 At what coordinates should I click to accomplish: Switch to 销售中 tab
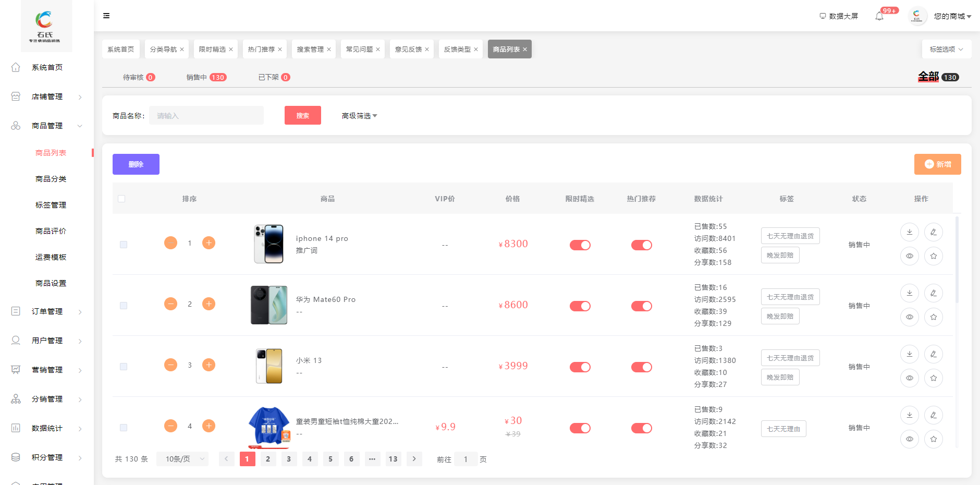206,77
